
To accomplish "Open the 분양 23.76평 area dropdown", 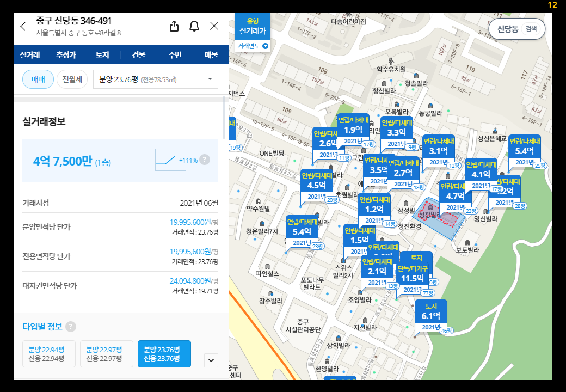I will pos(156,79).
